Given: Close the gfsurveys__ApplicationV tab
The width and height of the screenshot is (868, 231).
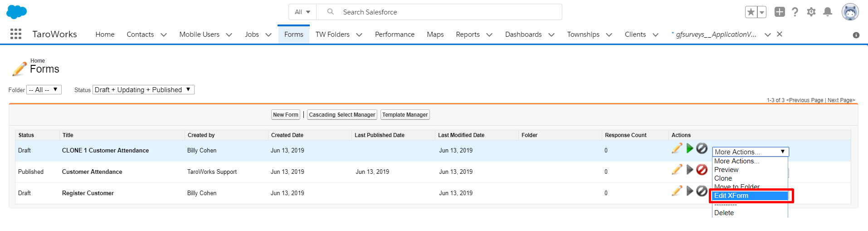Looking at the screenshot, I should click(x=780, y=34).
